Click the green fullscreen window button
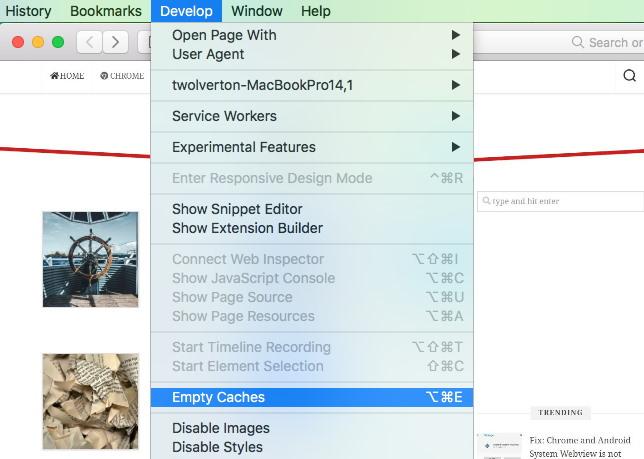 coord(58,42)
